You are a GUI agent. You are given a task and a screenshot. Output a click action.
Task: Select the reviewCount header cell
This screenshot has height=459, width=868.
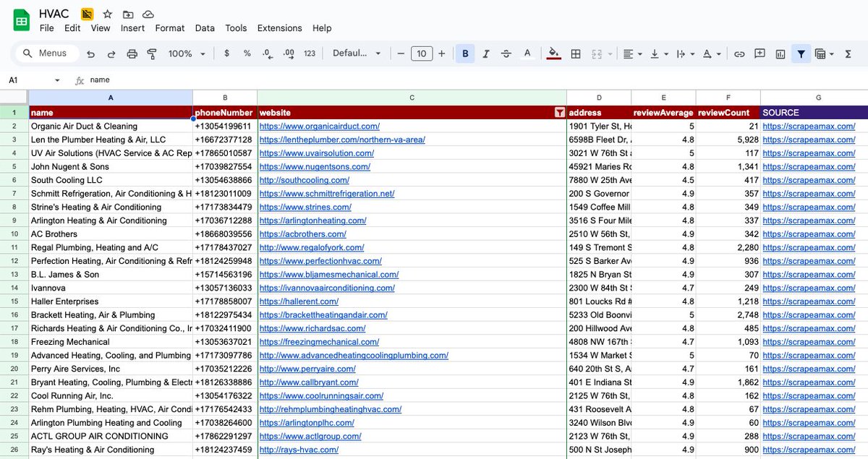(x=728, y=113)
